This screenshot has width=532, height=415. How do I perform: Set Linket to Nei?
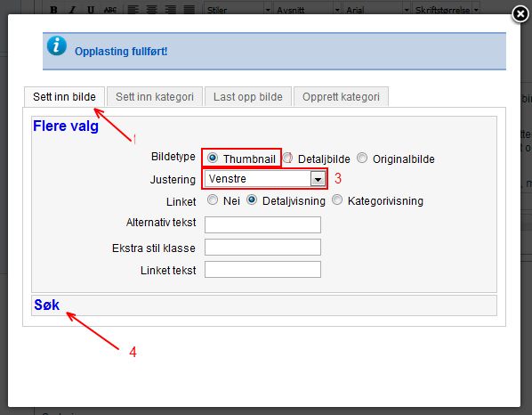(213, 199)
